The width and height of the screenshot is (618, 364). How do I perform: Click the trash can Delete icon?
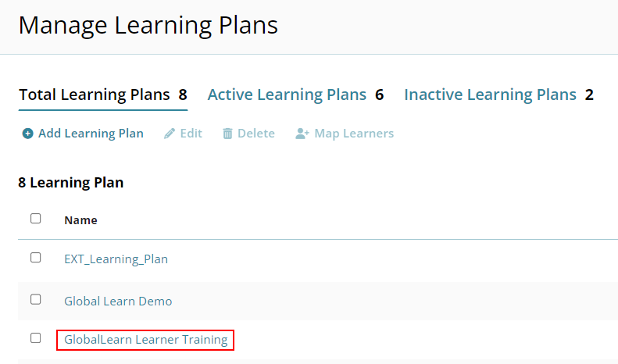227,134
